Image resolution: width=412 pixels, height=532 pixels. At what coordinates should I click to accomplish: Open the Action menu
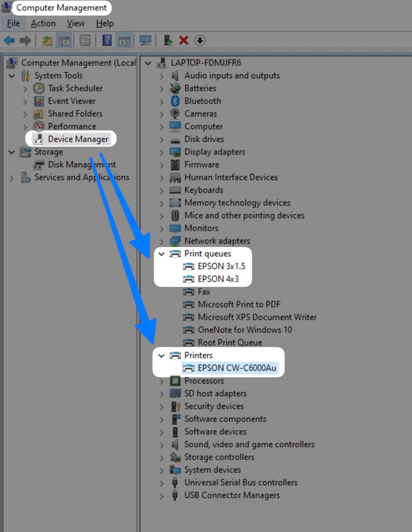43,23
